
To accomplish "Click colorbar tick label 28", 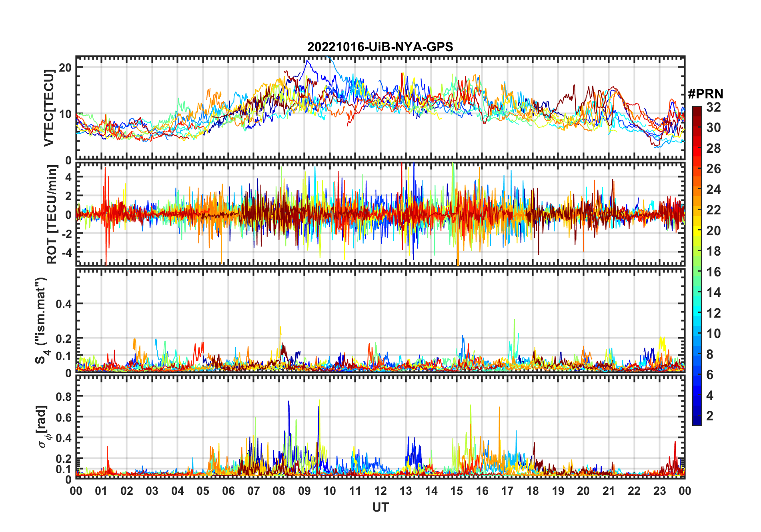I will pos(713,148).
